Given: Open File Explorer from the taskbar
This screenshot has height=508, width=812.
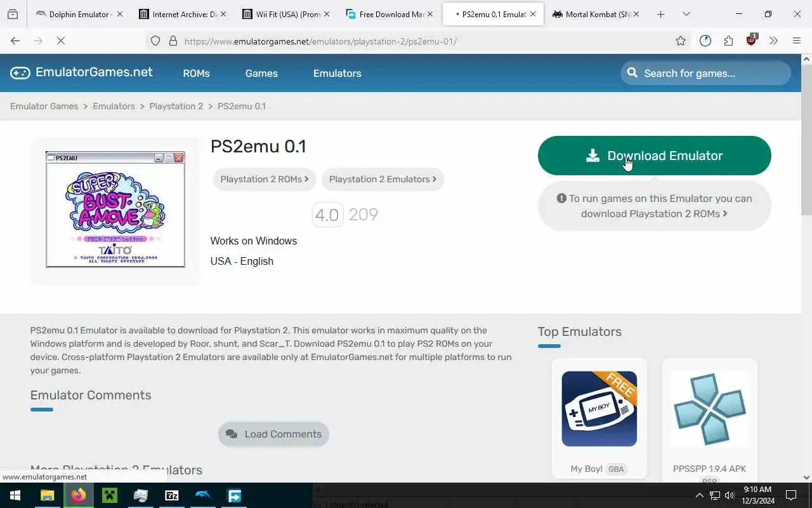Looking at the screenshot, I should (x=48, y=495).
